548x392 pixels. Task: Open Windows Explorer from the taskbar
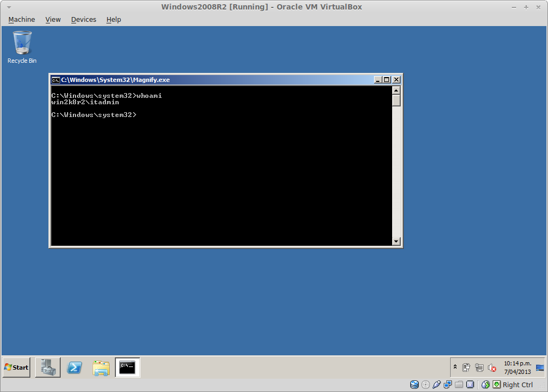pos(101,368)
